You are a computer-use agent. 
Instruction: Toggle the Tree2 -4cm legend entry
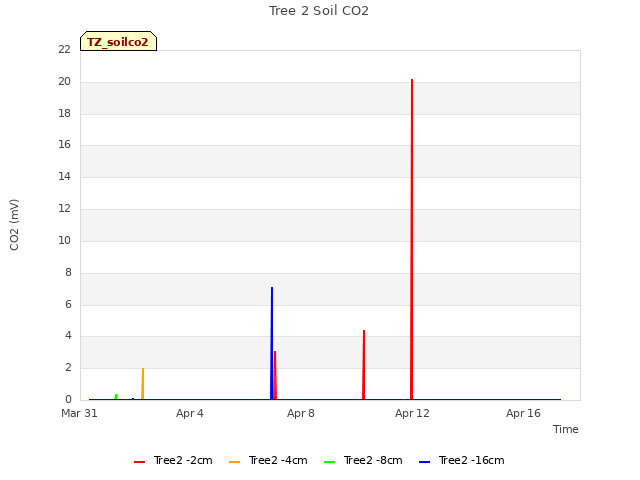268,460
